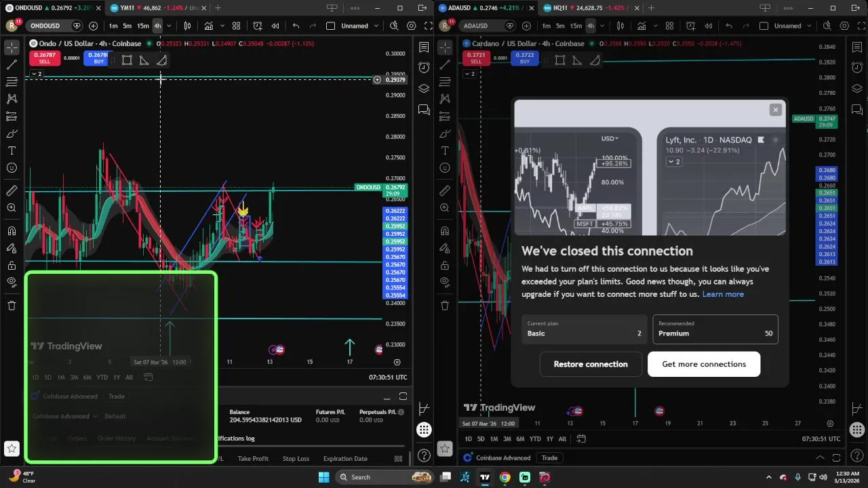Start bar replay in the ONDOUSD window
Screen dimensions: 868x488
point(275,26)
